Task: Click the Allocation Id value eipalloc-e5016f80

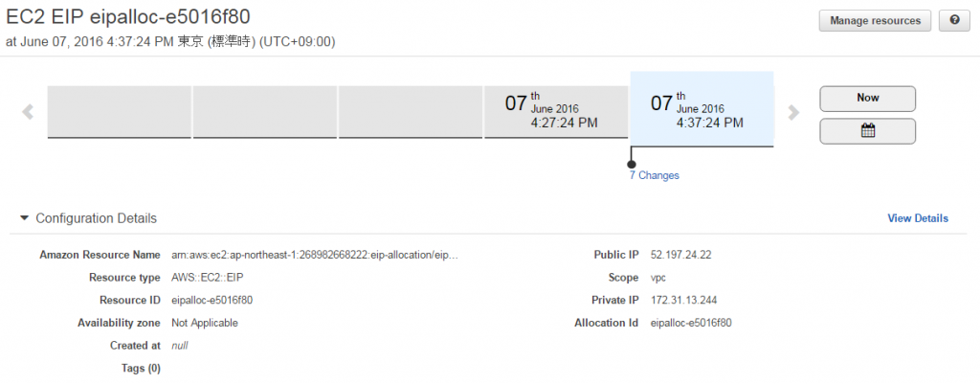Action: [690, 323]
